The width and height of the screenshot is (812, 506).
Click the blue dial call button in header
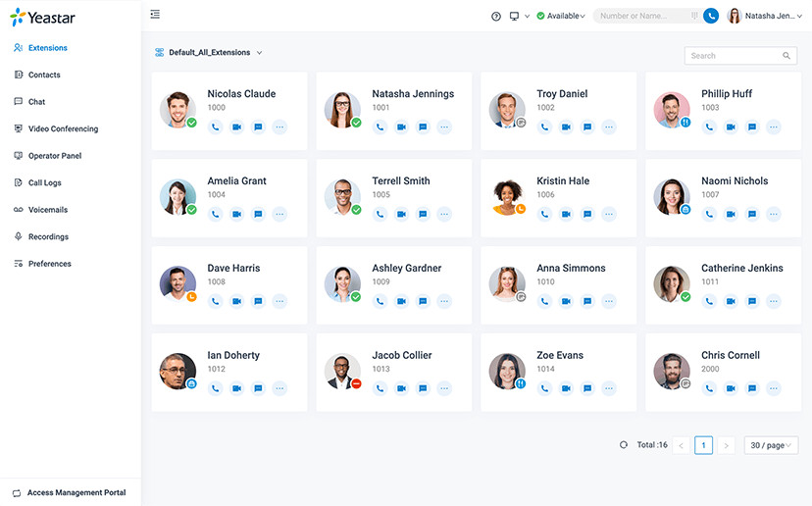coord(711,16)
